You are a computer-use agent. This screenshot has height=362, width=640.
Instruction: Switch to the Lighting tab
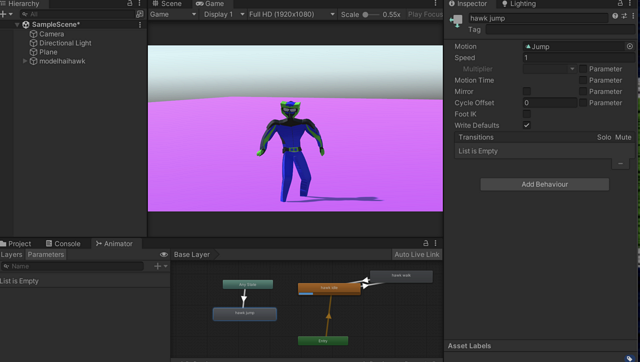pos(519,4)
